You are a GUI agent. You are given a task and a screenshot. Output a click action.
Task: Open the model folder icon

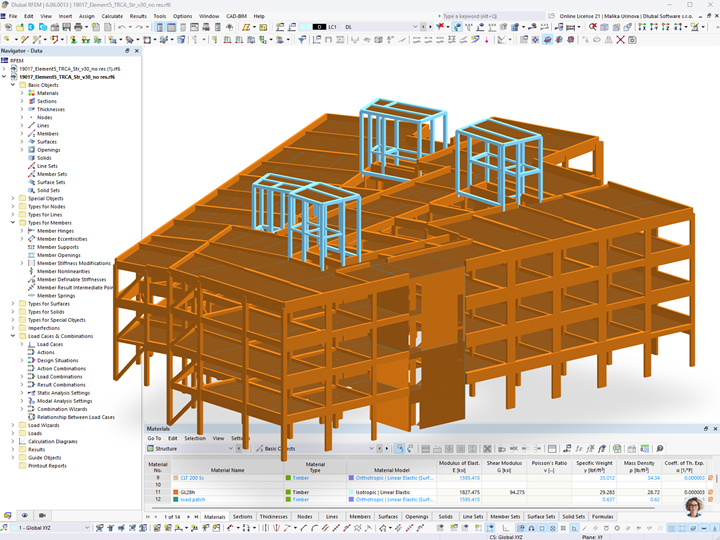click(x=20, y=27)
